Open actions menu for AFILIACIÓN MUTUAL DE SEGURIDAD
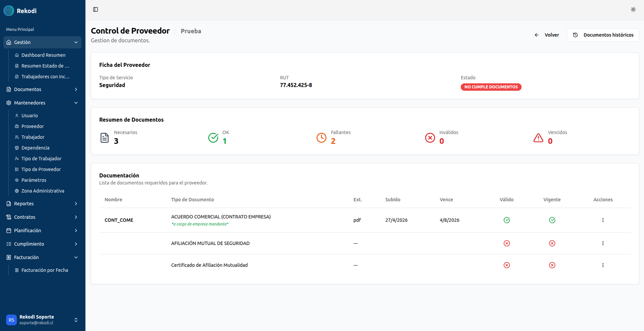Viewport: 644px width, 331px height. click(603, 243)
